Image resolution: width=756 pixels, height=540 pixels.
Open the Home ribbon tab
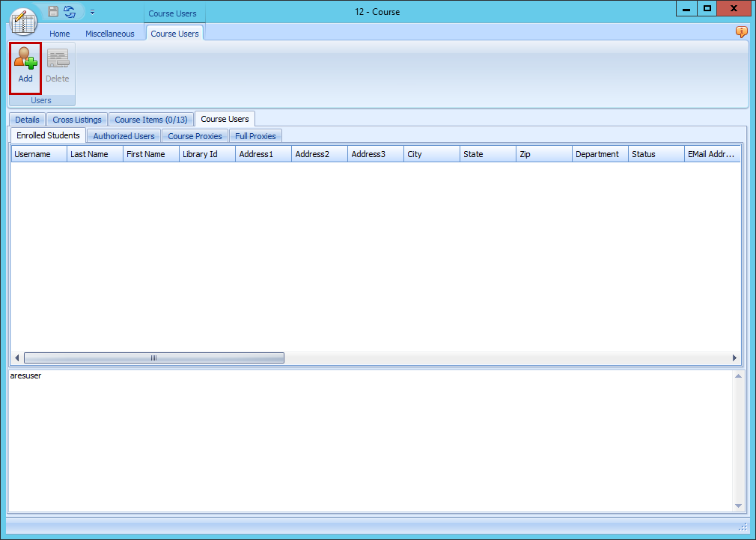[60, 34]
